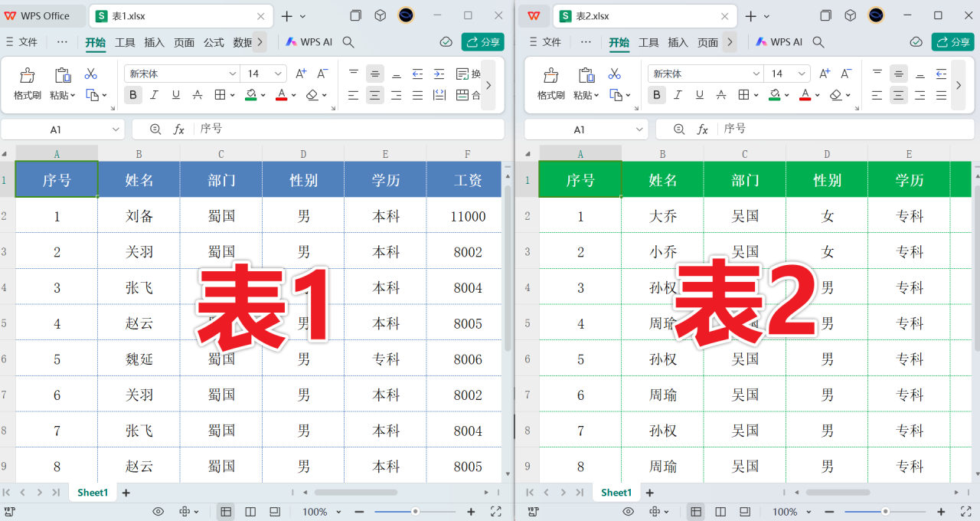This screenshot has width=980, height=521.
Task: Click strikethrough icon in 表1 window
Action: point(198,95)
